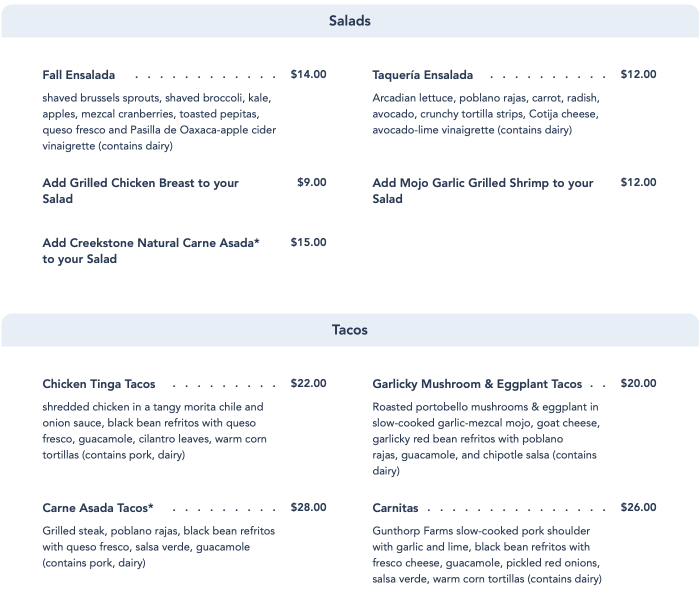Click the $28.00 Carne Asada Tacos price
This screenshot has height=595, width=700.
[308, 507]
